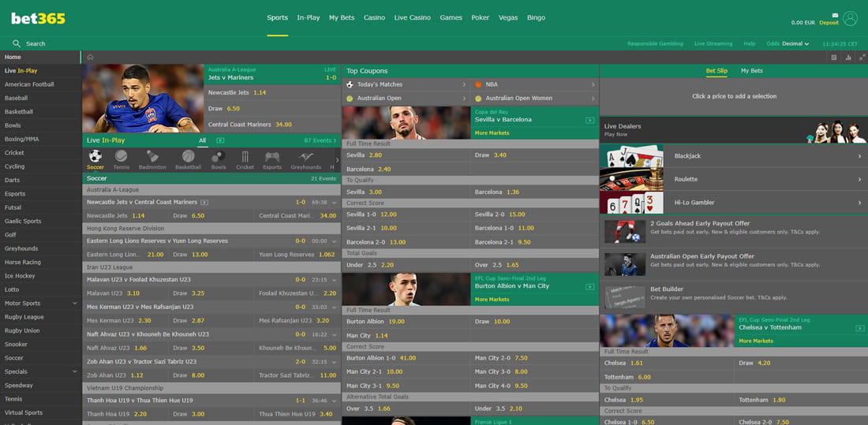Open the Help link
The image size is (868, 425).
click(749, 43)
